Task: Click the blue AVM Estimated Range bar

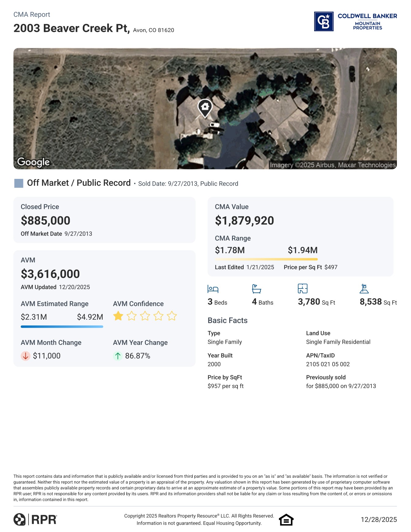Action: pyautogui.click(x=62, y=327)
